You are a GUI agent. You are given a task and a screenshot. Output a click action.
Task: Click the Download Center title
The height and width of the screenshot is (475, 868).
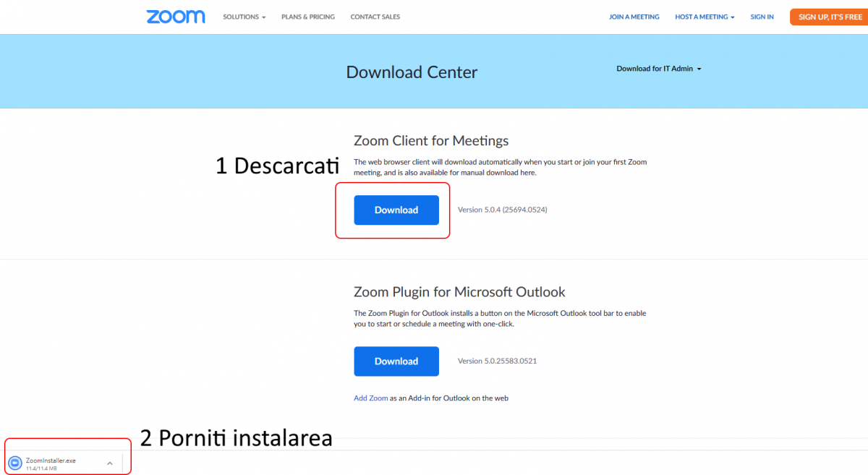pyautogui.click(x=412, y=72)
